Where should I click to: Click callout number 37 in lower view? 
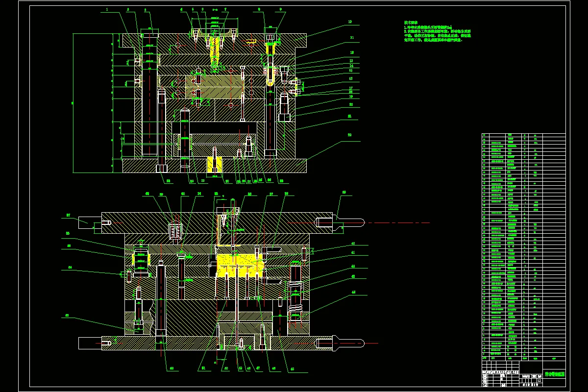tap(270, 194)
